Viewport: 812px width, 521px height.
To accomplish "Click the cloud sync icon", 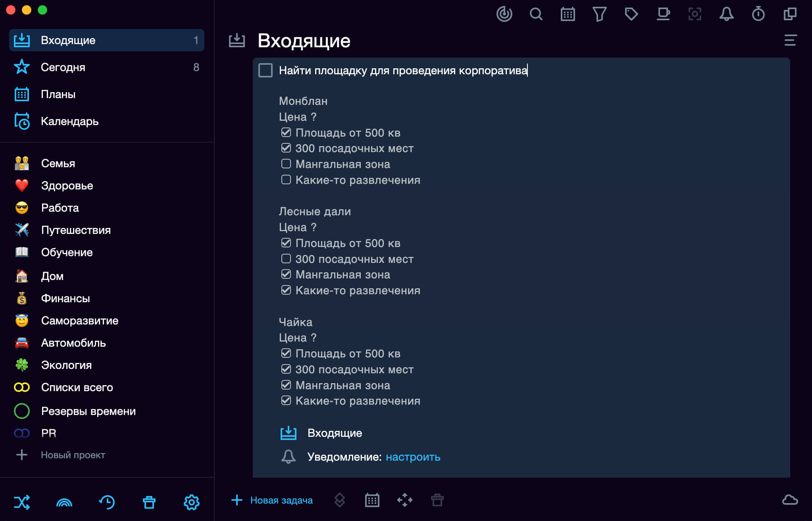I will pyautogui.click(x=790, y=500).
